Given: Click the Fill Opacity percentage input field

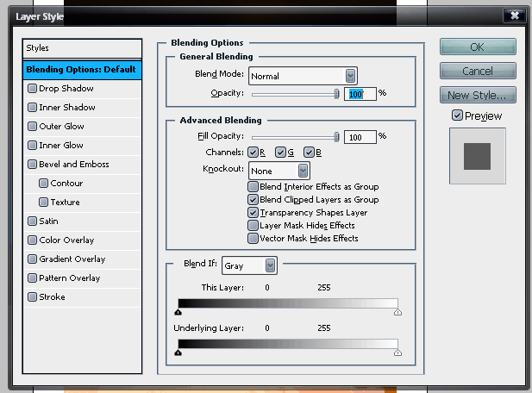Looking at the screenshot, I should pyautogui.click(x=360, y=136).
